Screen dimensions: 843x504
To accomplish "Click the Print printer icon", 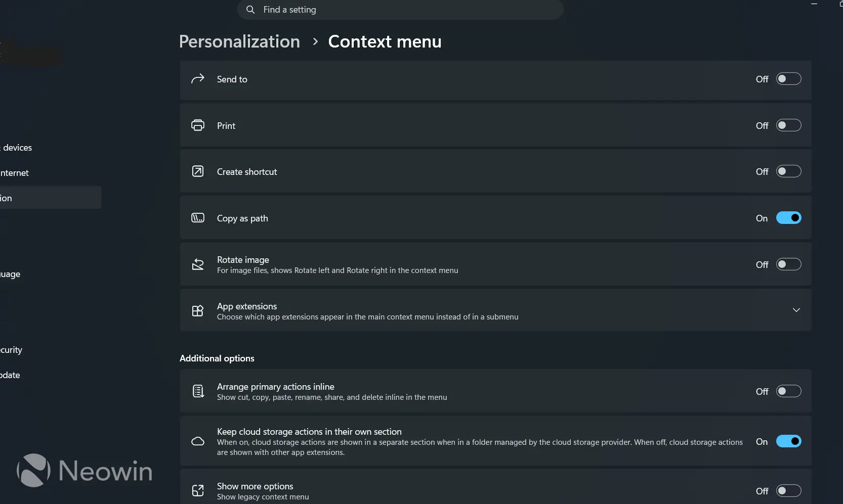I will click(198, 125).
